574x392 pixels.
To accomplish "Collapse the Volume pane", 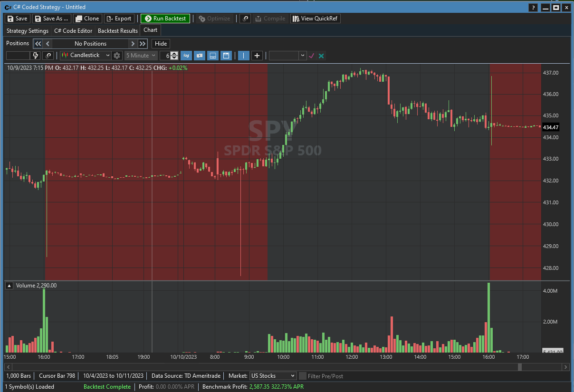I will pyautogui.click(x=10, y=286).
